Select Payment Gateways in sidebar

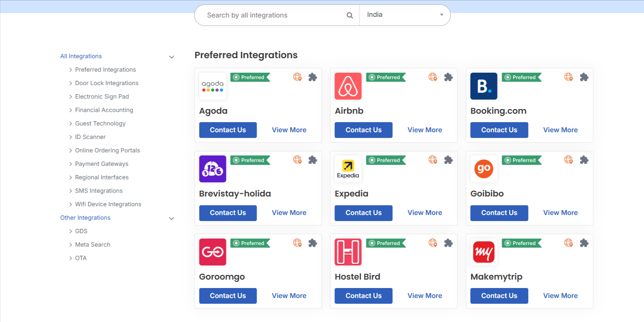[102, 164]
